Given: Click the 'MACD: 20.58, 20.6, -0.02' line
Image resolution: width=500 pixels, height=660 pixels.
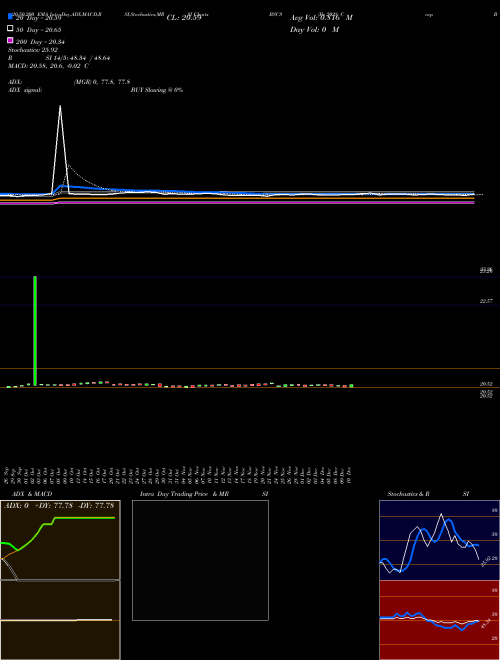Looking at the screenshot, I should 48,66.
